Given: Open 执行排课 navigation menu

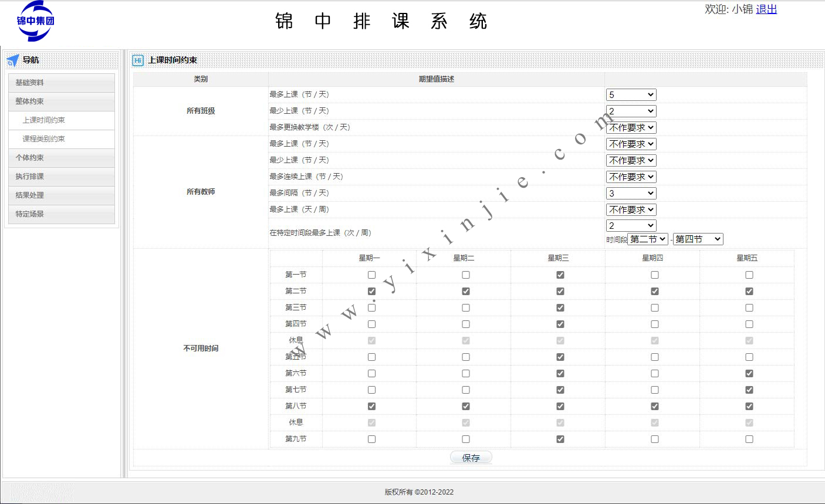Looking at the screenshot, I should pos(62,177).
